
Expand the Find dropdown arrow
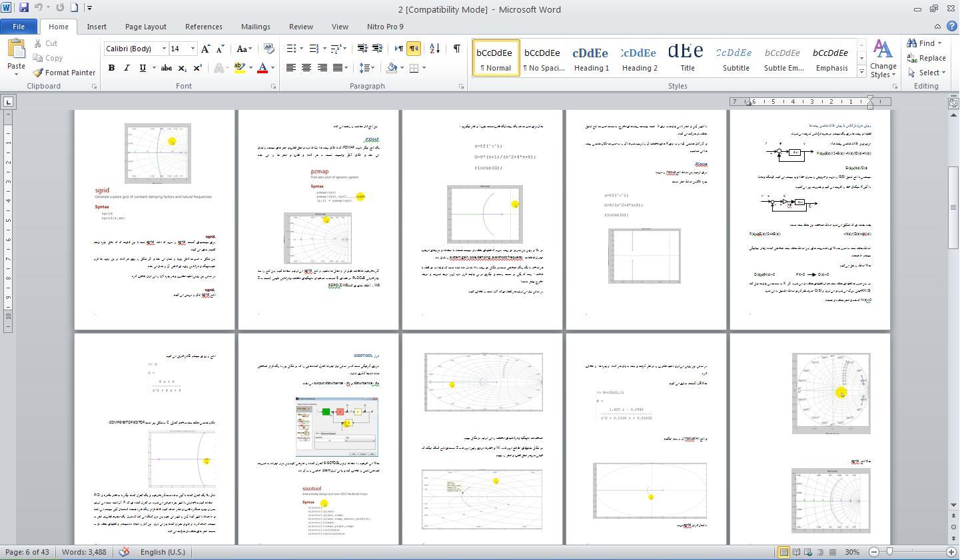[939, 43]
